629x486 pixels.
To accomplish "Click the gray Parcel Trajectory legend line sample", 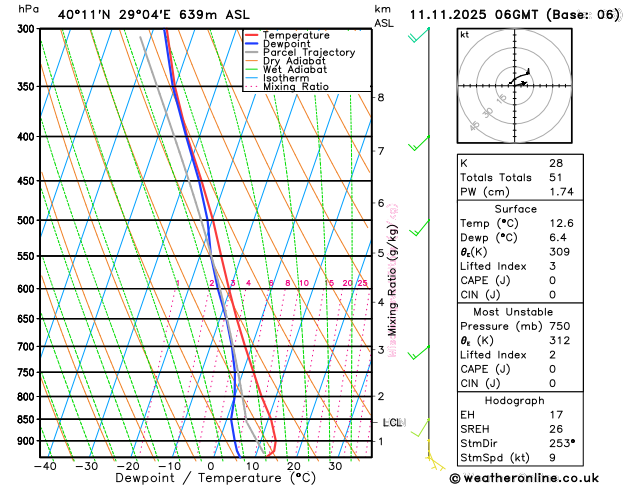I will (x=251, y=52).
